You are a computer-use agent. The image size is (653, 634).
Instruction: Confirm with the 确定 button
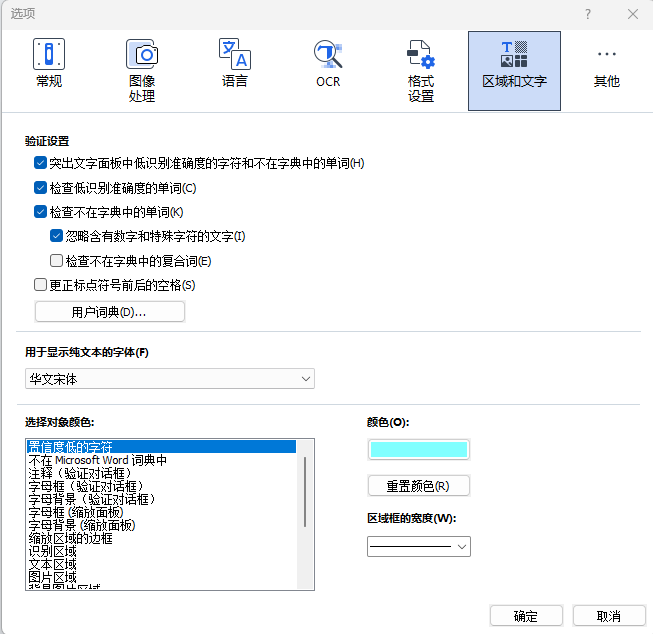pyautogui.click(x=526, y=616)
